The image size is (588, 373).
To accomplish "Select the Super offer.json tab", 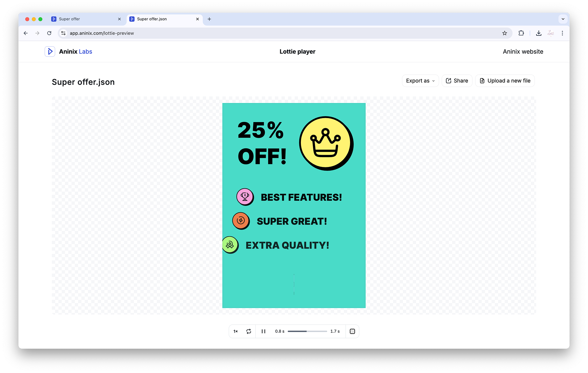I will coord(164,19).
